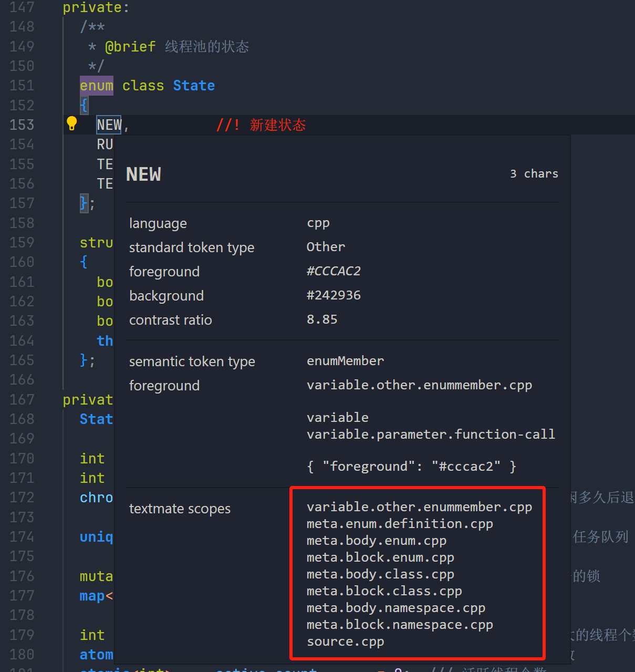Screen dimensions: 635x672
Task: Click the foreground JSON rule #cccac2
Action: pyautogui.click(x=411, y=467)
